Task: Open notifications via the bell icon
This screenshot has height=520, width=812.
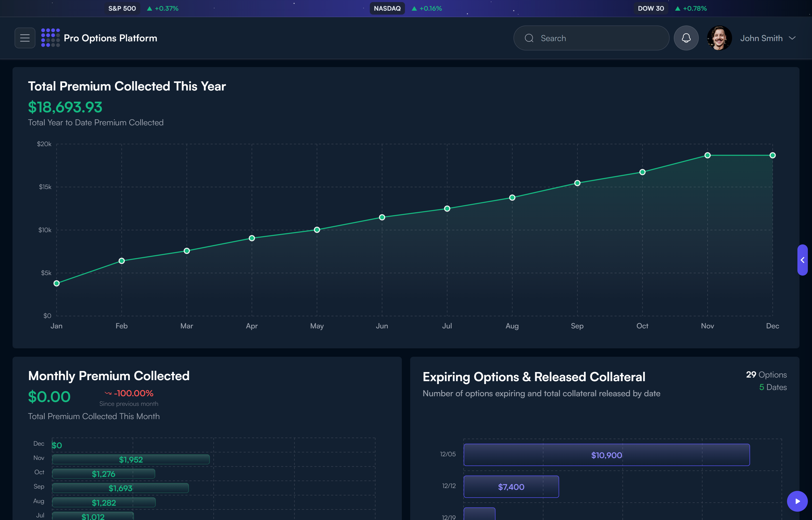Action: coord(686,38)
